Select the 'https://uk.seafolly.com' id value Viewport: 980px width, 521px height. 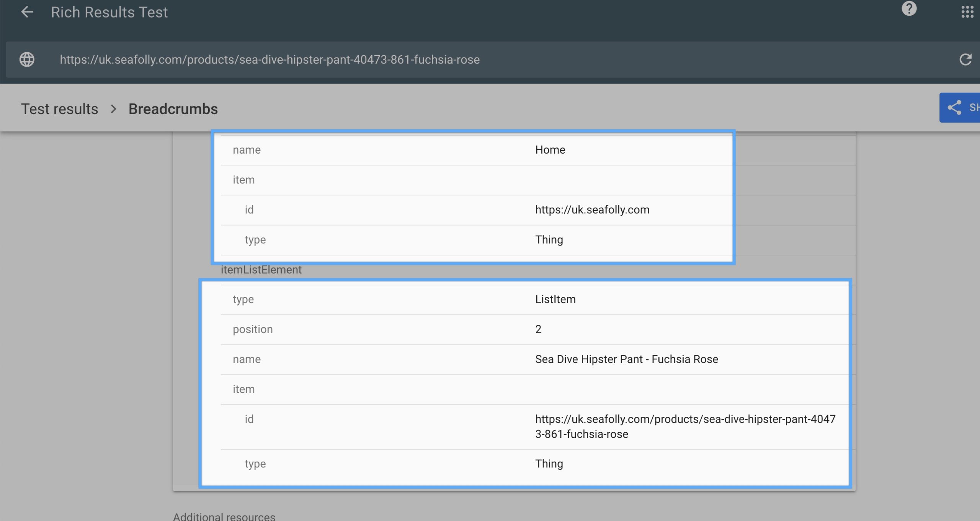(592, 210)
